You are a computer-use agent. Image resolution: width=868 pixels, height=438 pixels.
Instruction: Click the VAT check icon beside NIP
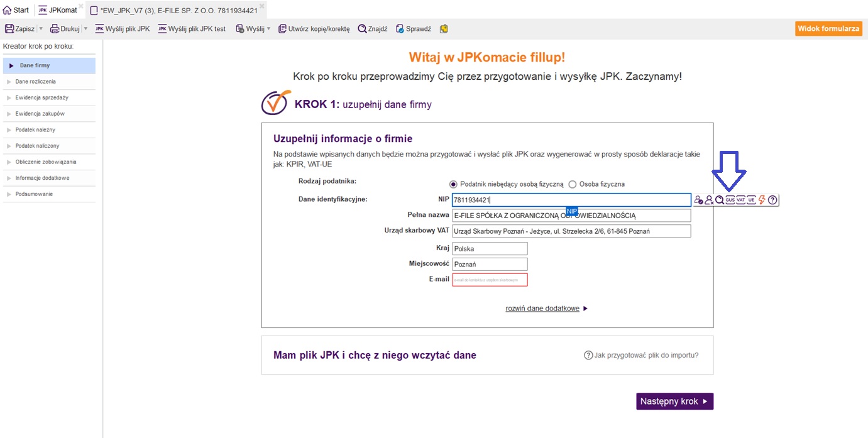click(740, 200)
